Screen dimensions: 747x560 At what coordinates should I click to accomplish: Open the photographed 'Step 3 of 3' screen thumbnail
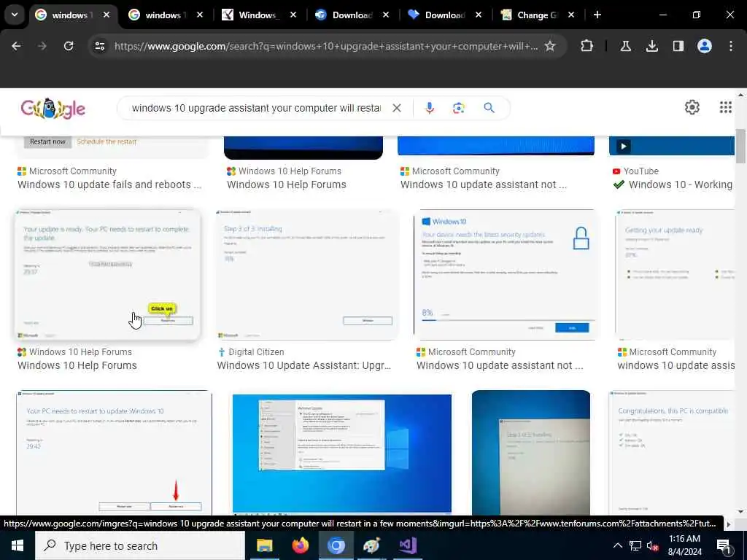coord(531,453)
